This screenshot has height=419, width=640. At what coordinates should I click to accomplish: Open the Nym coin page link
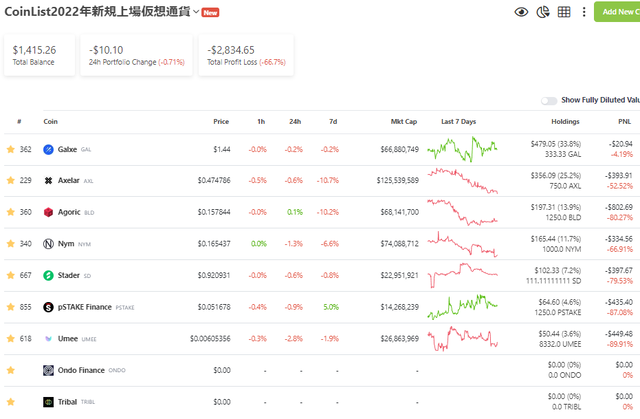pyautogui.click(x=66, y=244)
